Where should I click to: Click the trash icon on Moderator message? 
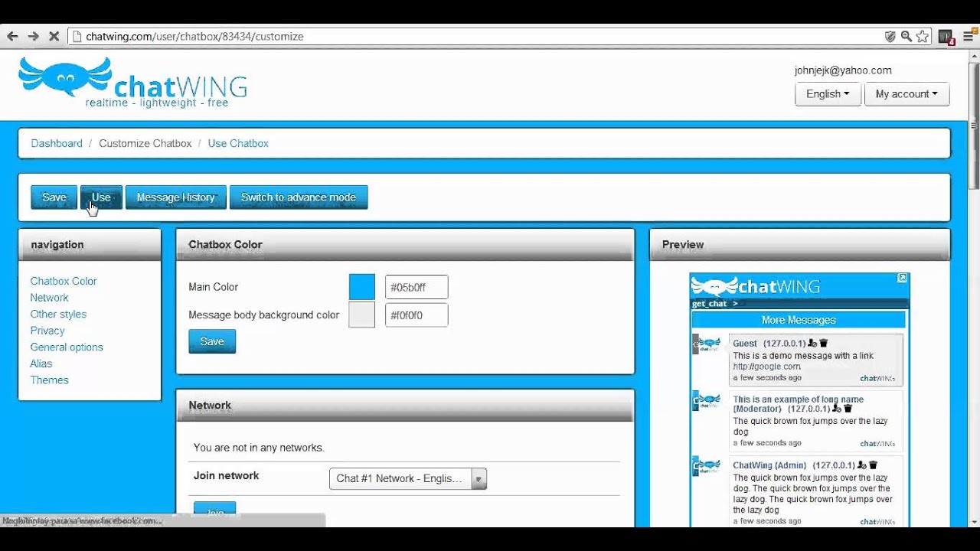point(848,409)
